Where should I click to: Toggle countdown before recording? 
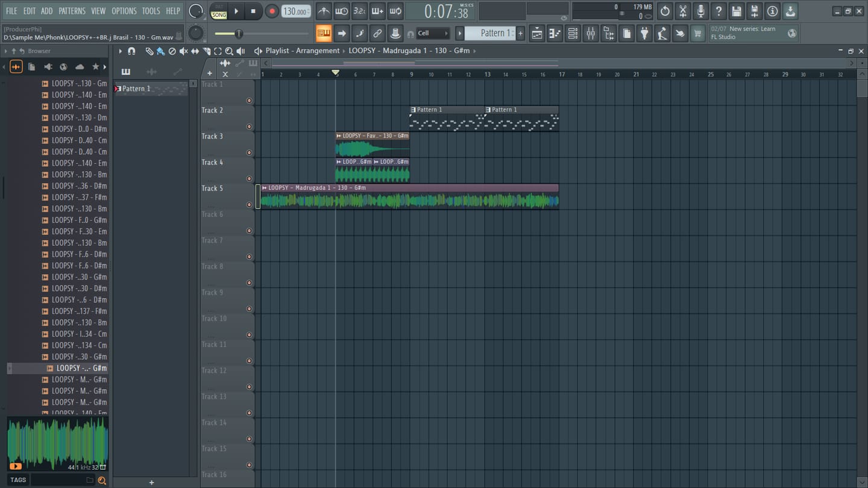tap(359, 11)
